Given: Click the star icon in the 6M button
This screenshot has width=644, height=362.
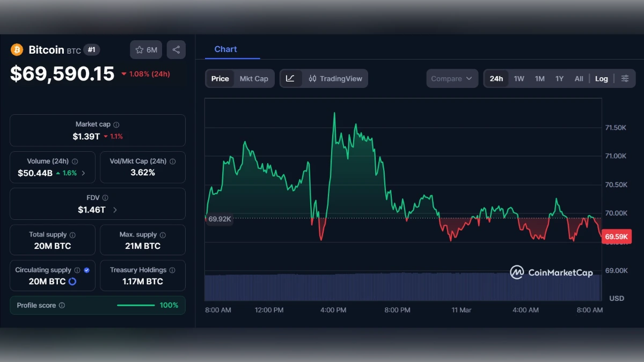Looking at the screenshot, I should pyautogui.click(x=139, y=49).
